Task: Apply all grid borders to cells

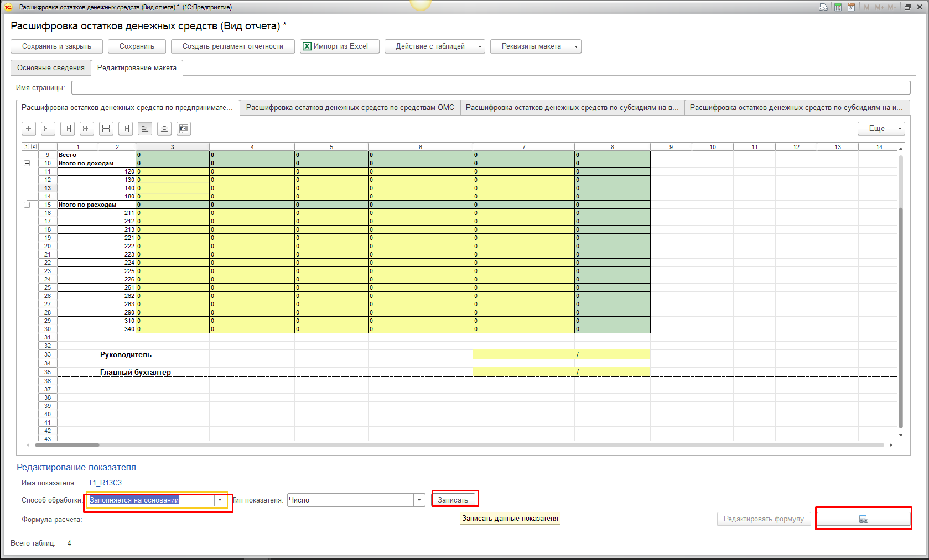Action: coord(106,129)
